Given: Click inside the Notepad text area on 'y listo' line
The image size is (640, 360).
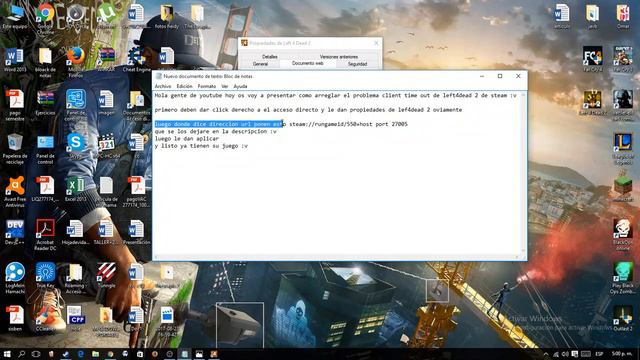Looking at the screenshot, I should (201, 146).
